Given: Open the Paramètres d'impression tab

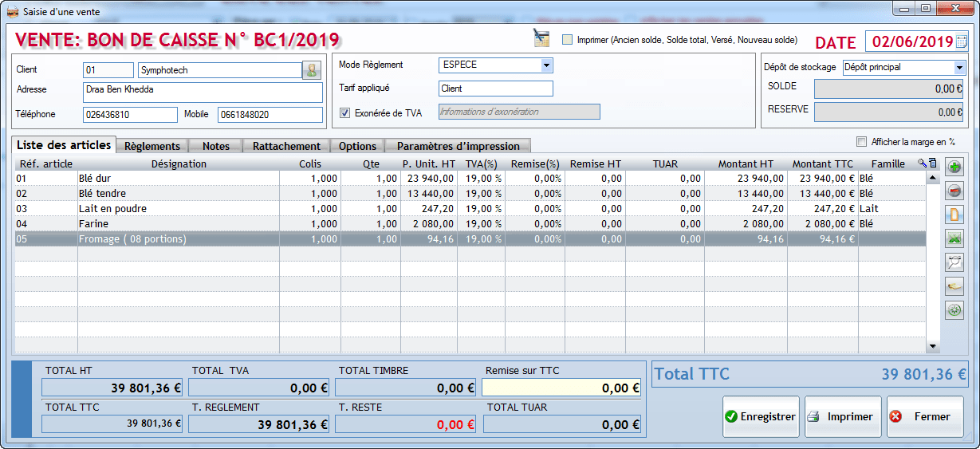Looking at the screenshot, I should [x=458, y=146].
